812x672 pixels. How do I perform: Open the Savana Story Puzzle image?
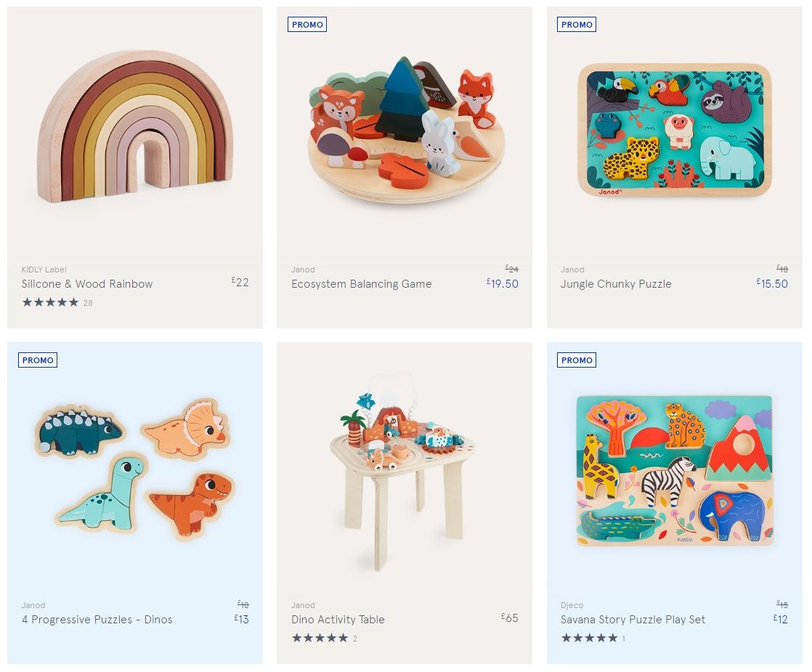pos(674,469)
